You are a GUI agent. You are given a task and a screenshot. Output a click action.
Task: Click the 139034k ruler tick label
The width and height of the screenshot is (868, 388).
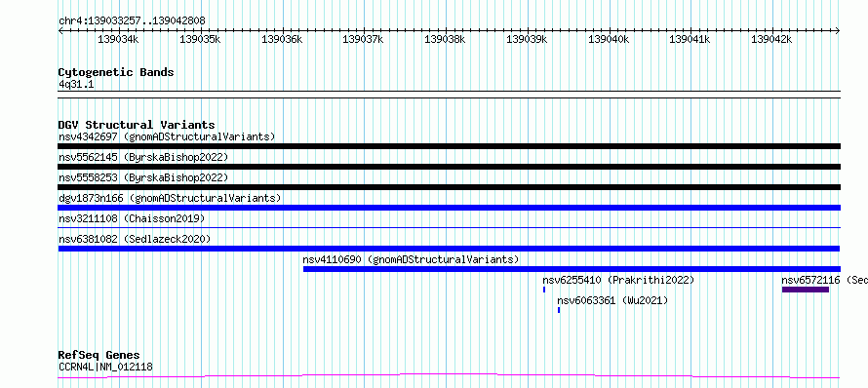point(118,39)
